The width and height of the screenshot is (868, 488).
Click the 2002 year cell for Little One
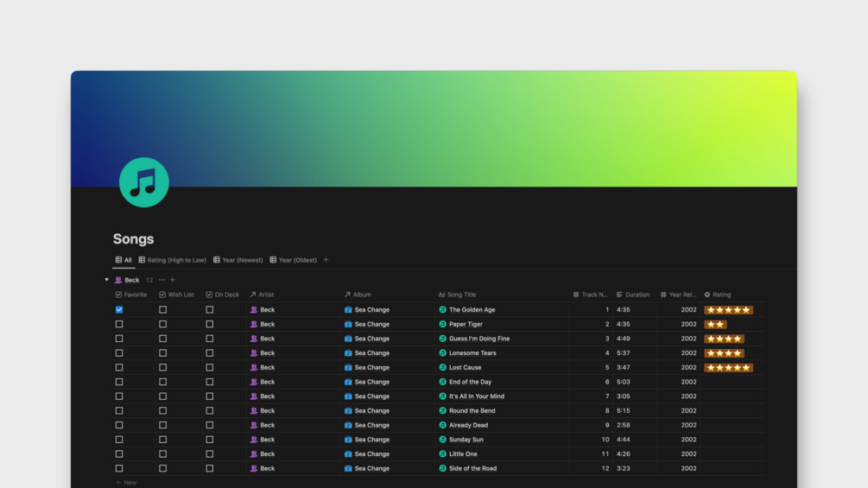tap(688, 453)
